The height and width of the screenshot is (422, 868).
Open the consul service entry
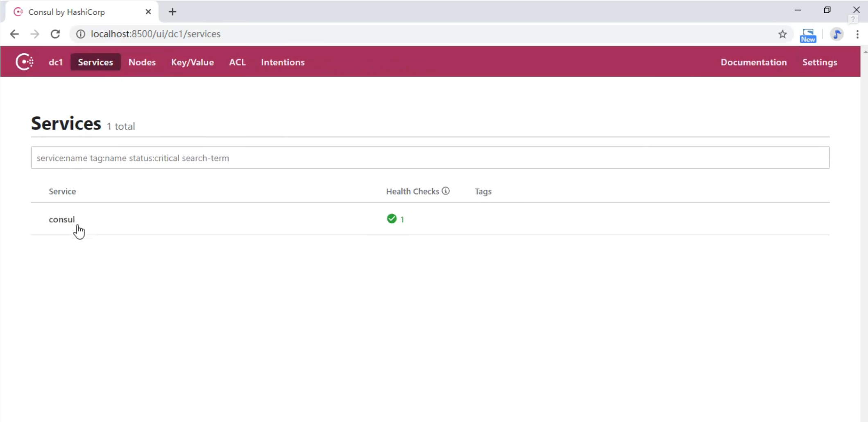62,219
